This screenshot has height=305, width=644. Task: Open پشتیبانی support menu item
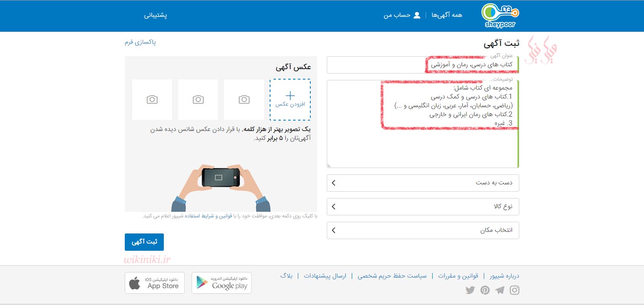pyautogui.click(x=155, y=15)
